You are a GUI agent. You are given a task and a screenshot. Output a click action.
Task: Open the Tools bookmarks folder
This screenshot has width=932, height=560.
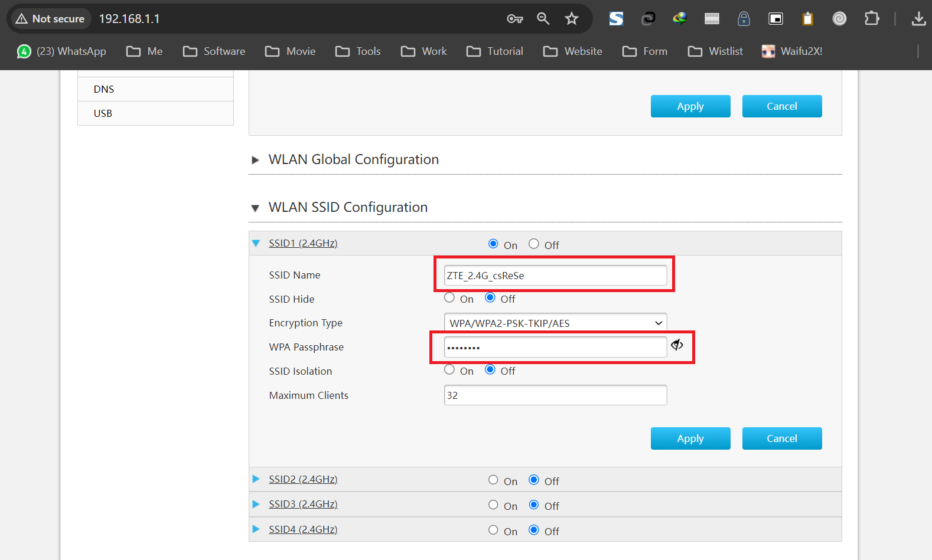click(x=358, y=51)
